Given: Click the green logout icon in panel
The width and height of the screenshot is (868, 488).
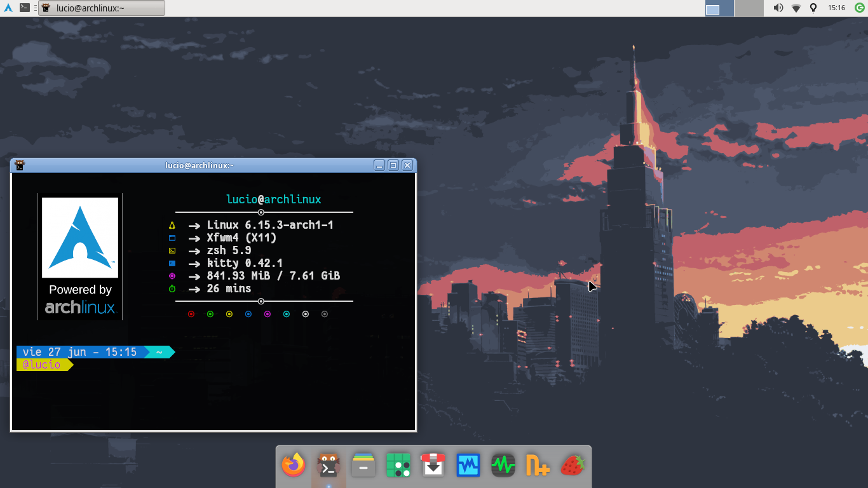Looking at the screenshot, I should tap(860, 8).
